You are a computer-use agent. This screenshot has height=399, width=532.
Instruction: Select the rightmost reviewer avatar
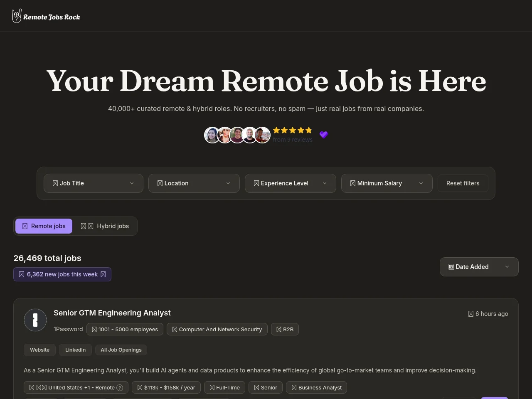pos(262,135)
